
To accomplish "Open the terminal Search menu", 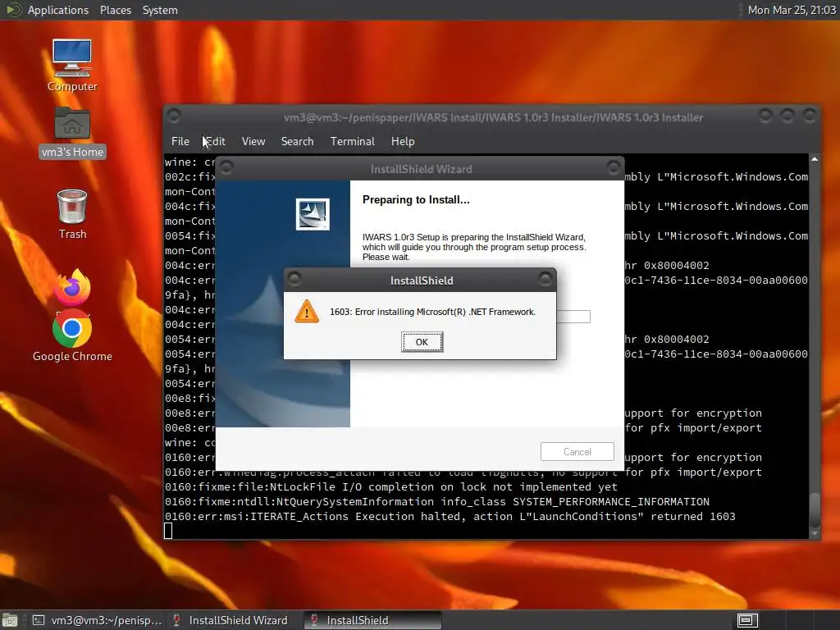I will click(297, 141).
